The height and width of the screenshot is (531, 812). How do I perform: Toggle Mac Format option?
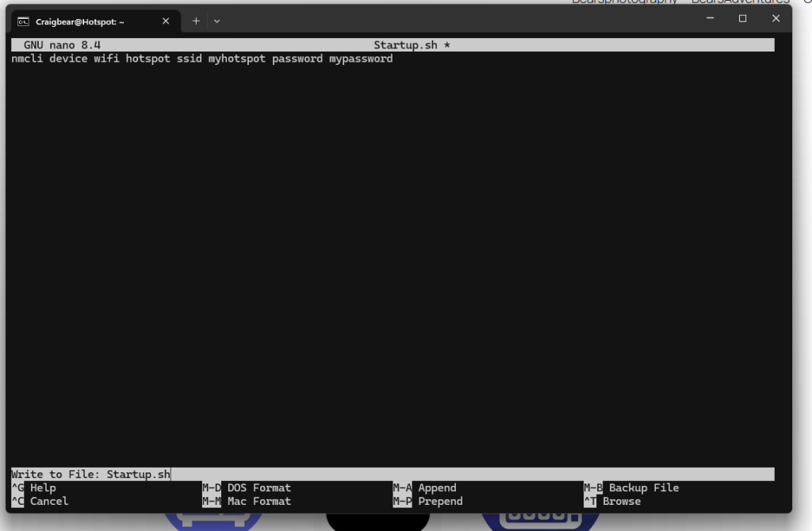pyautogui.click(x=259, y=502)
